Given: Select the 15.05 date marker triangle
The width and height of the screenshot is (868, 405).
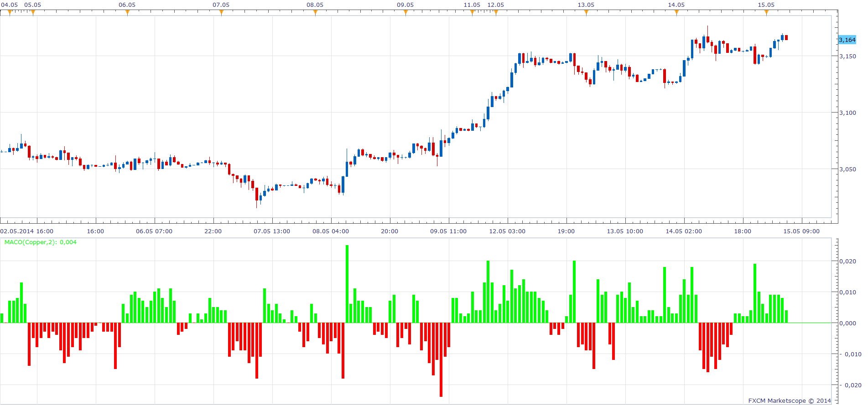Looking at the screenshot, I should click(x=766, y=12).
